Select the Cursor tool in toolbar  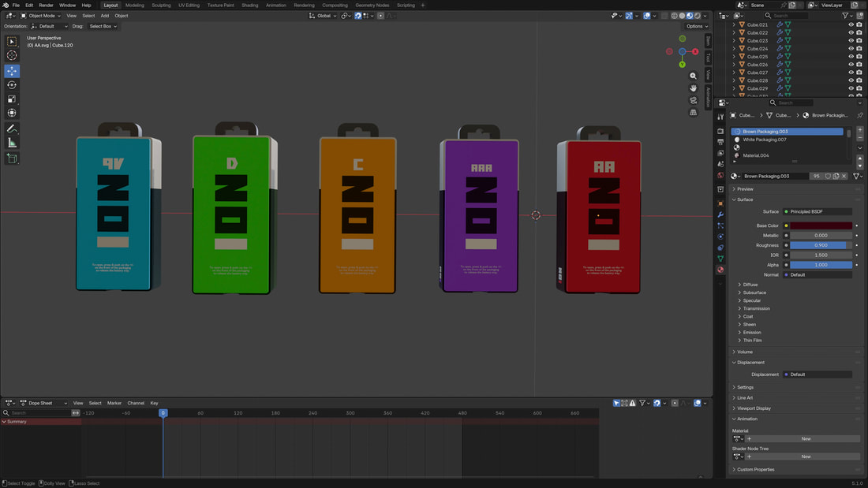(x=12, y=56)
